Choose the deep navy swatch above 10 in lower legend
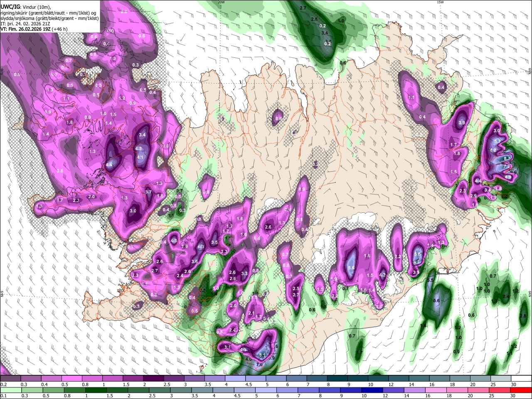The width and height of the screenshot is (532, 399). (x=372, y=390)
